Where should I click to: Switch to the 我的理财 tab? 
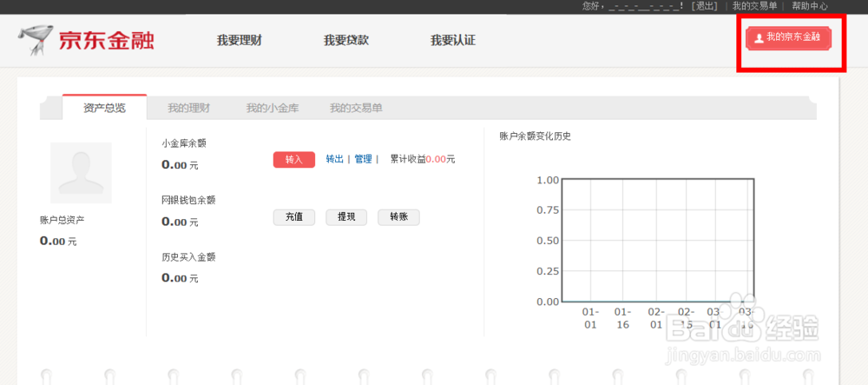pos(188,108)
